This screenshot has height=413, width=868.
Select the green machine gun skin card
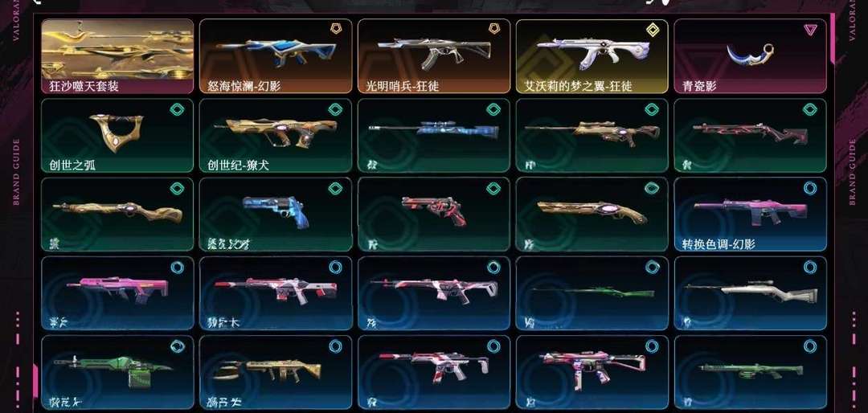click(x=117, y=373)
